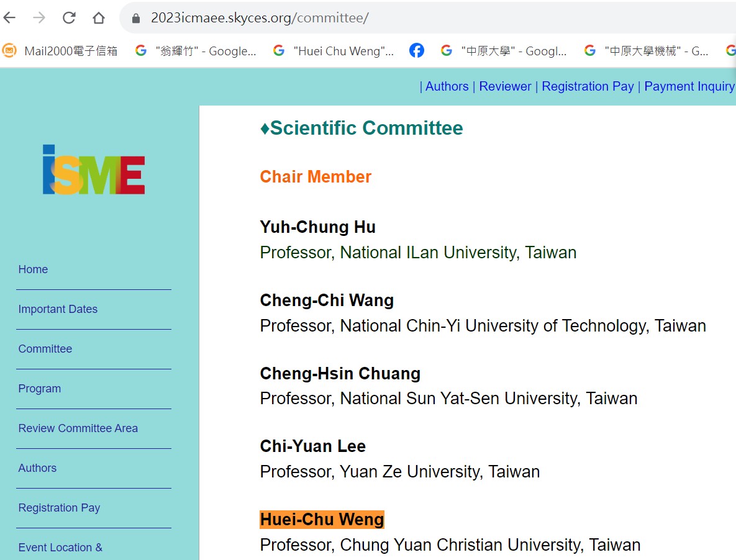736x560 pixels.
Task: Select Committee in the sidebar
Action: [45, 349]
